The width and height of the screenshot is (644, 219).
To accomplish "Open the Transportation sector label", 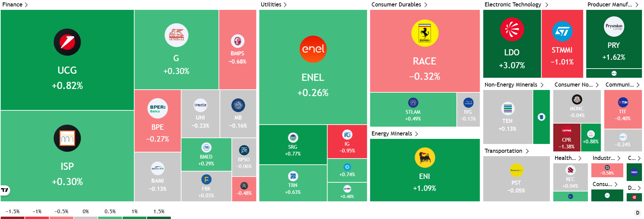I will click(503, 151).
